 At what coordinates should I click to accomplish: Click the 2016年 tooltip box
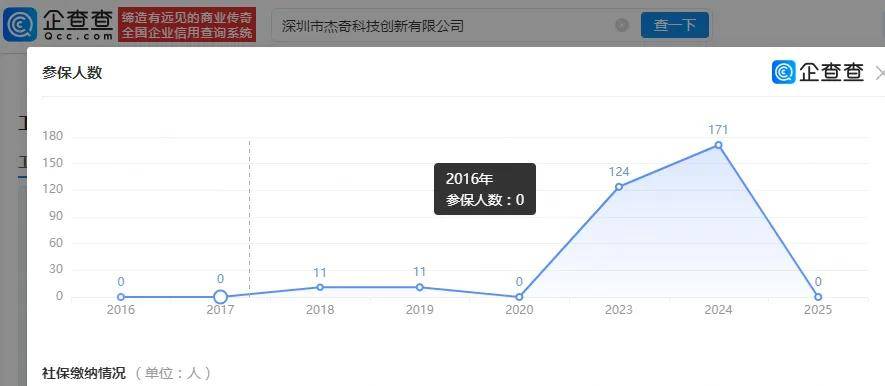click(x=485, y=189)
